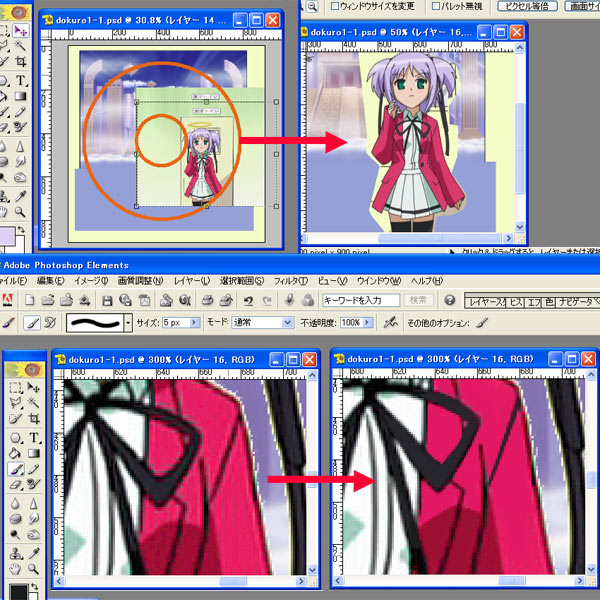The height and width of the screenshot is (600, 600).
Task: Select the Hand tool in lower toolbox
Action: tap(16, 569)
